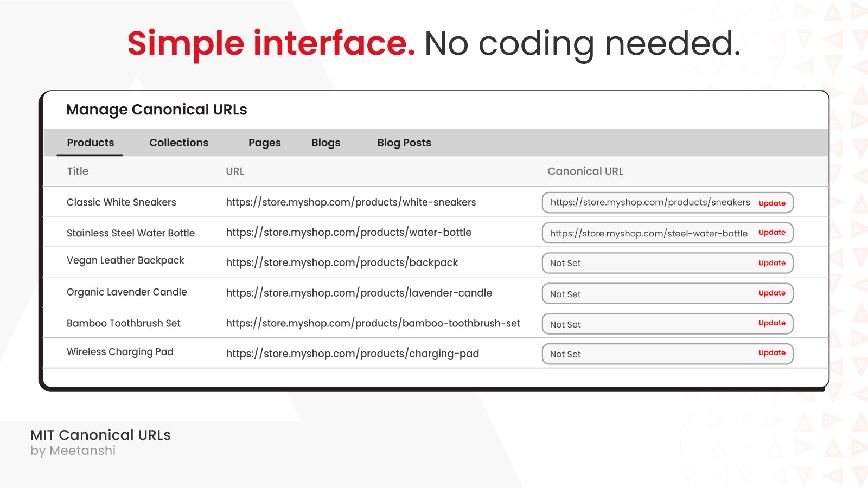The image size is (868, 488).
Task: Select the Pages tab
Action: point(265,143)
